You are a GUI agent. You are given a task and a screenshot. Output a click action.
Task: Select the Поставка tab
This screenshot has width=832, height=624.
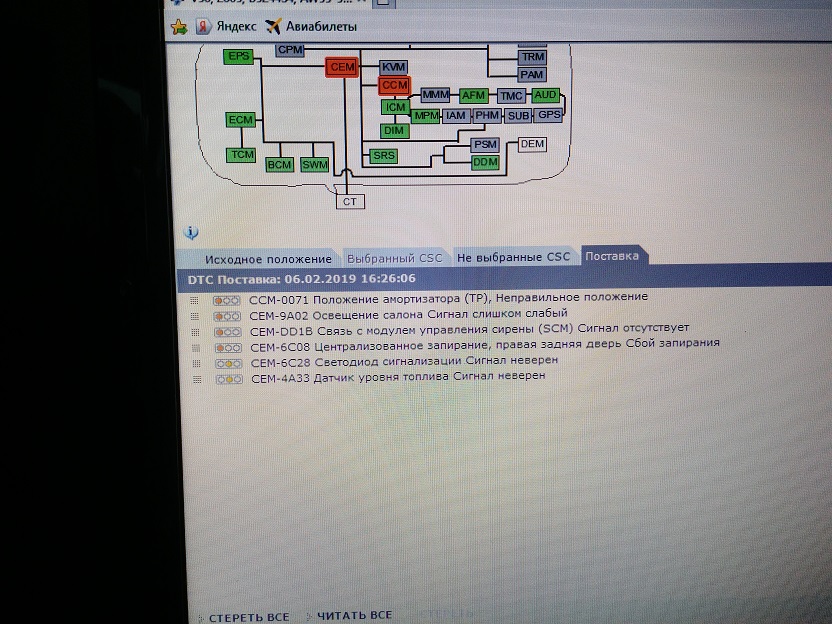(x=612, y=257)
